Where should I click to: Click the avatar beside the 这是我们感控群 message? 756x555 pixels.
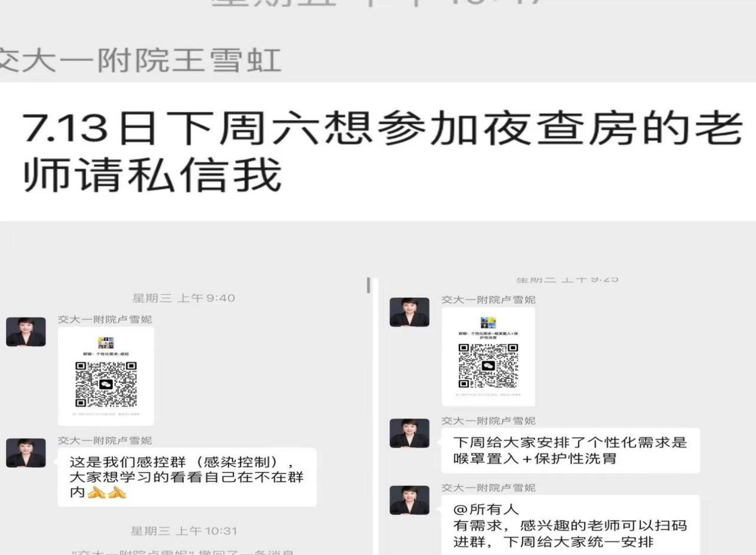(x=26, y=453)
